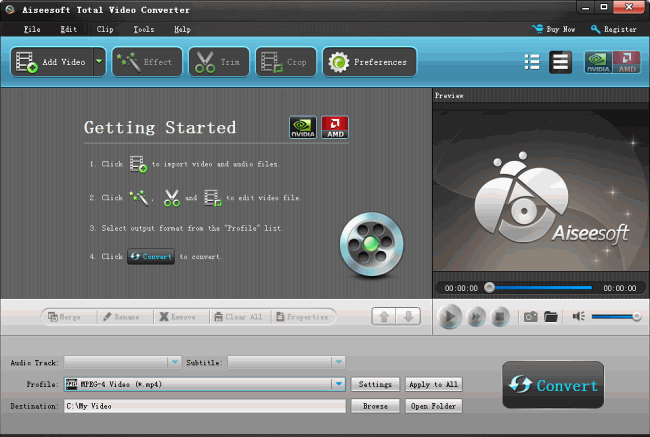
Task: Open the Tools menu
Action: [143, 29]
